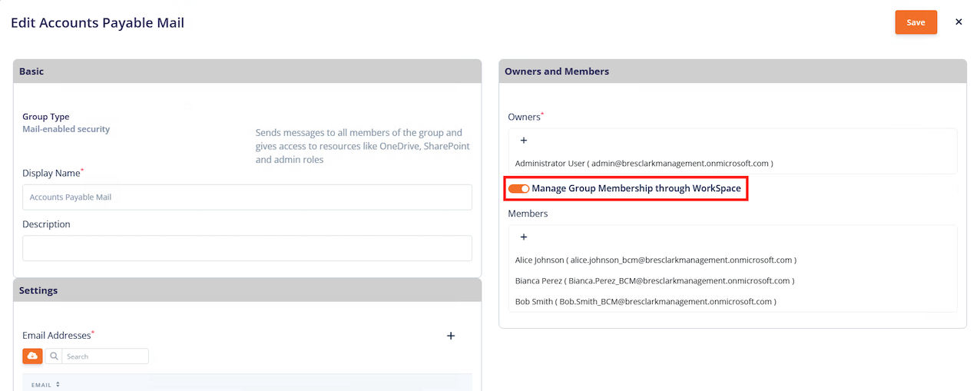
Task: Click the email Search box
Action: (x=106, y=356)
